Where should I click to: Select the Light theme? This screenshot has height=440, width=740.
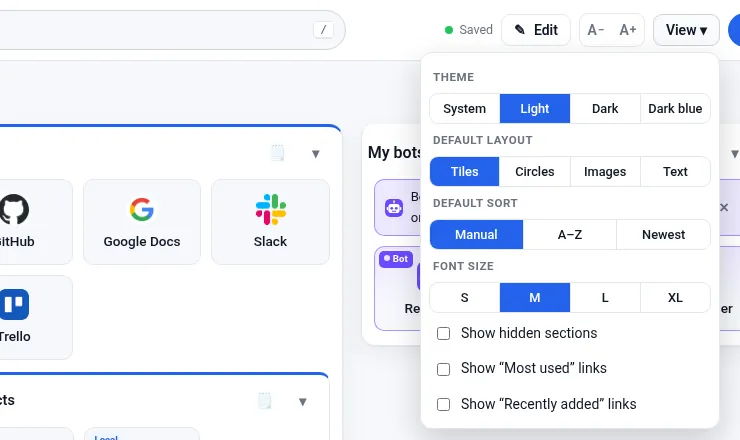click(x=535, y=109)
